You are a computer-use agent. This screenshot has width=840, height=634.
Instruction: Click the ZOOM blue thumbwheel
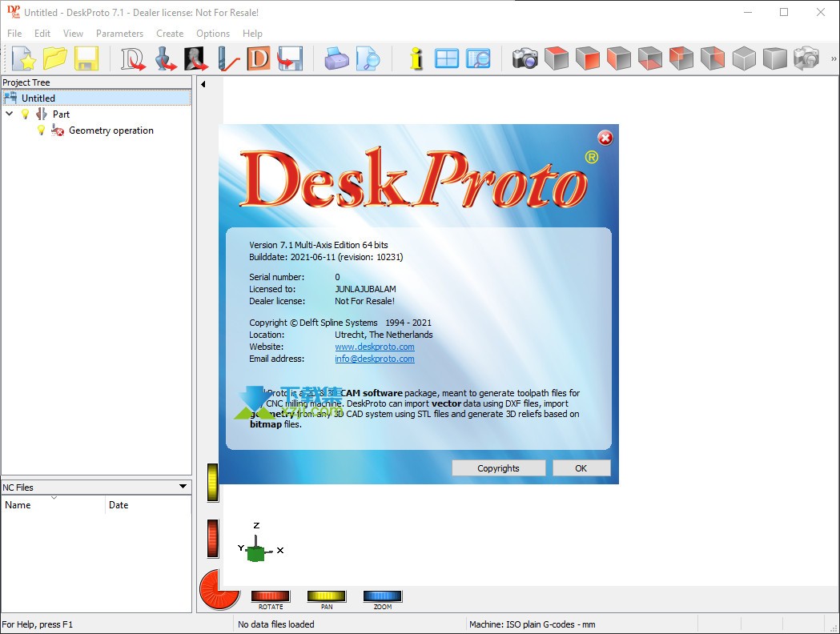click(x=383, y=596)
